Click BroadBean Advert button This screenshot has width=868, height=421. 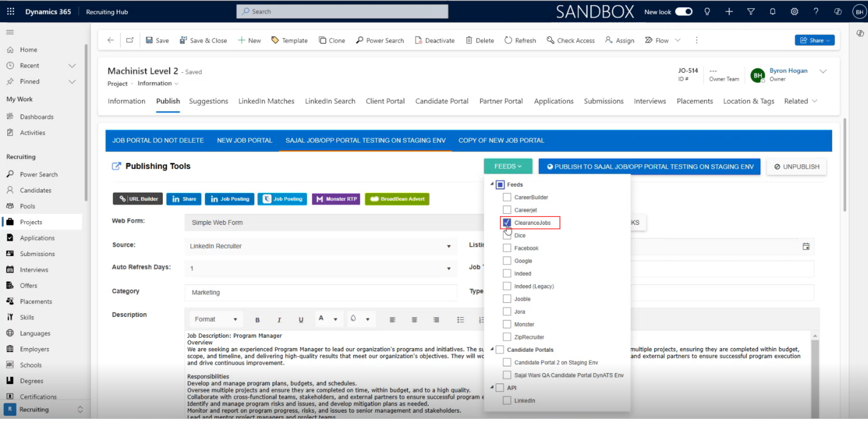coord(397,199)
